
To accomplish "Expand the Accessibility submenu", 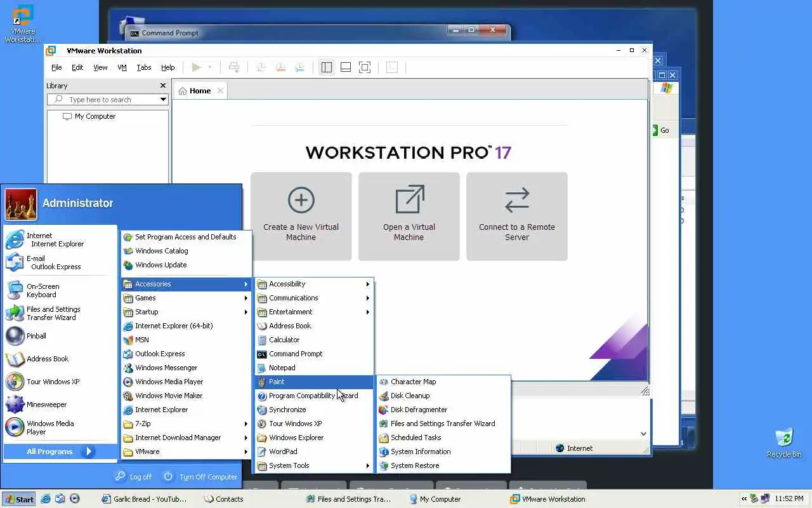I will [314, 284].
